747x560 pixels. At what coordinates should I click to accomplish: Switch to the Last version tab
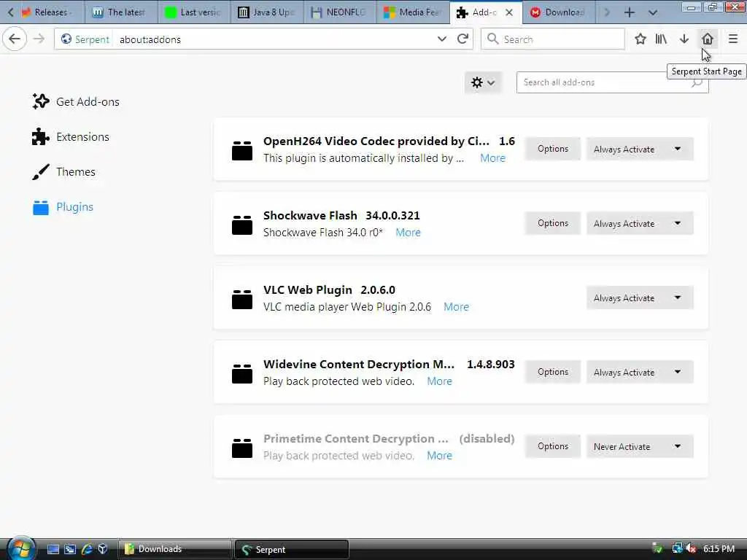pos(194,12)
